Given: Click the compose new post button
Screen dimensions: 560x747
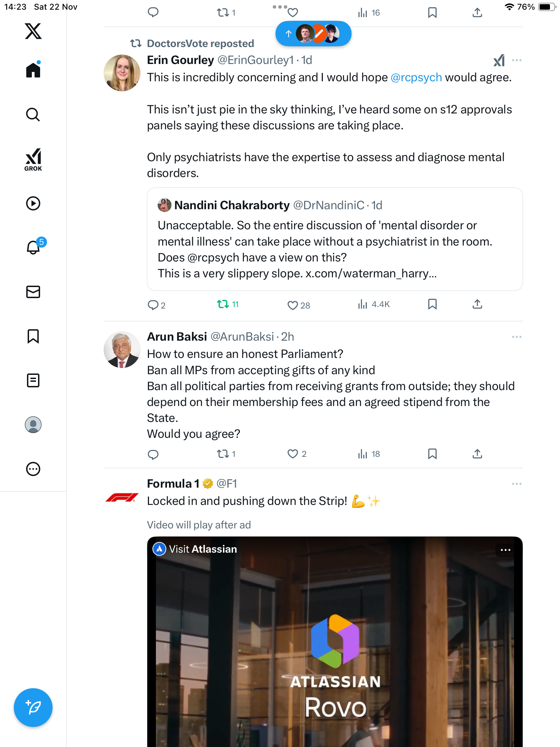Looking at the screenshot, I should 33,708.
